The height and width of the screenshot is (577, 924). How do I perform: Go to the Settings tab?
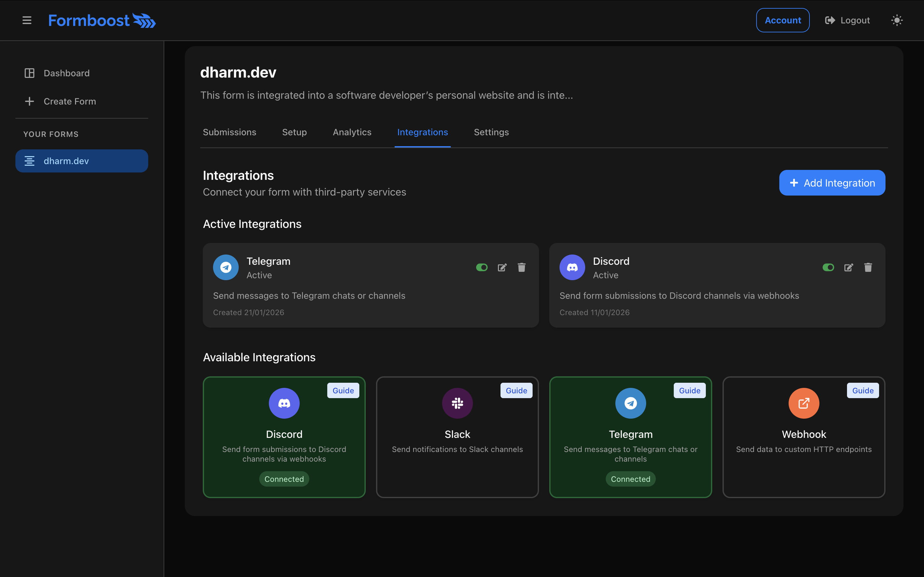[x=491, y=132]
